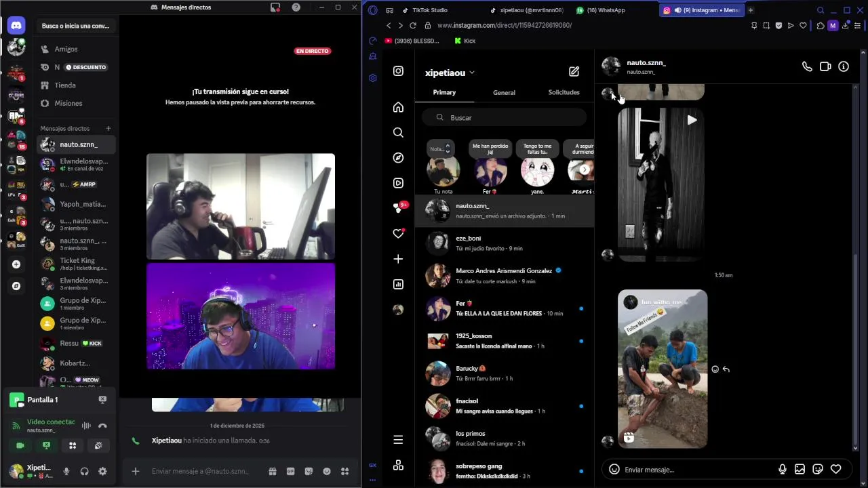Send a heart in Instagram chat

[836, 469]
